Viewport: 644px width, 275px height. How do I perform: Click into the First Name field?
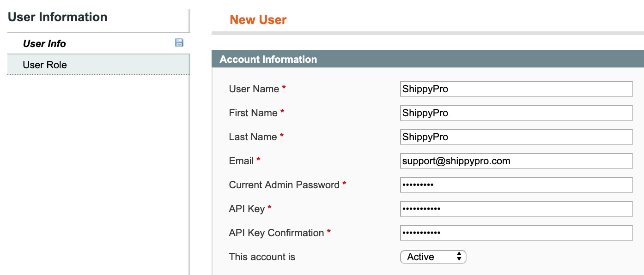(x=516, y=113)
